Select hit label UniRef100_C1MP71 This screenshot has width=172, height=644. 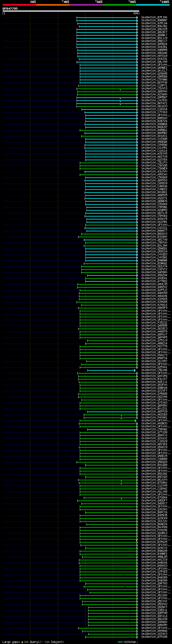click(154, 86)
